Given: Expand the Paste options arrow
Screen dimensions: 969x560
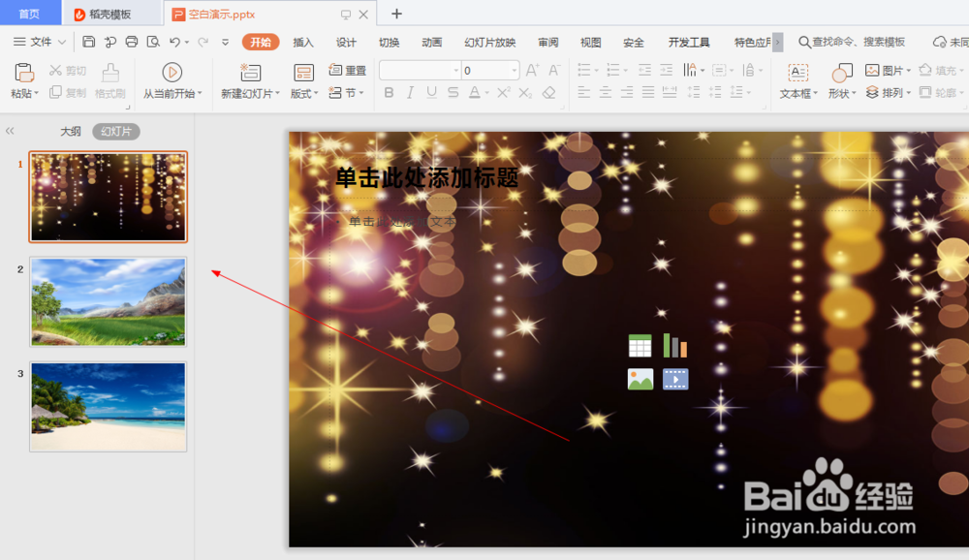Looking at the screenshot, I should [37, 94].
